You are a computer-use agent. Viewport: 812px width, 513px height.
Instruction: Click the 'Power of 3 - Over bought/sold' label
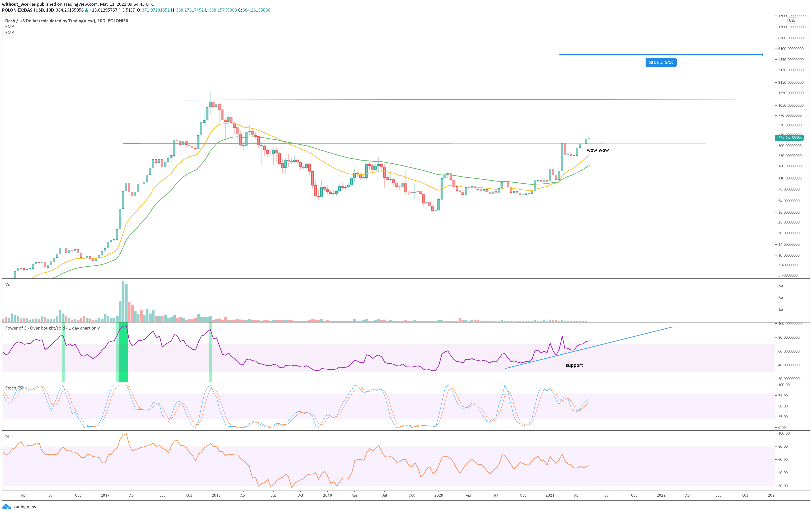tap(52, 328)
